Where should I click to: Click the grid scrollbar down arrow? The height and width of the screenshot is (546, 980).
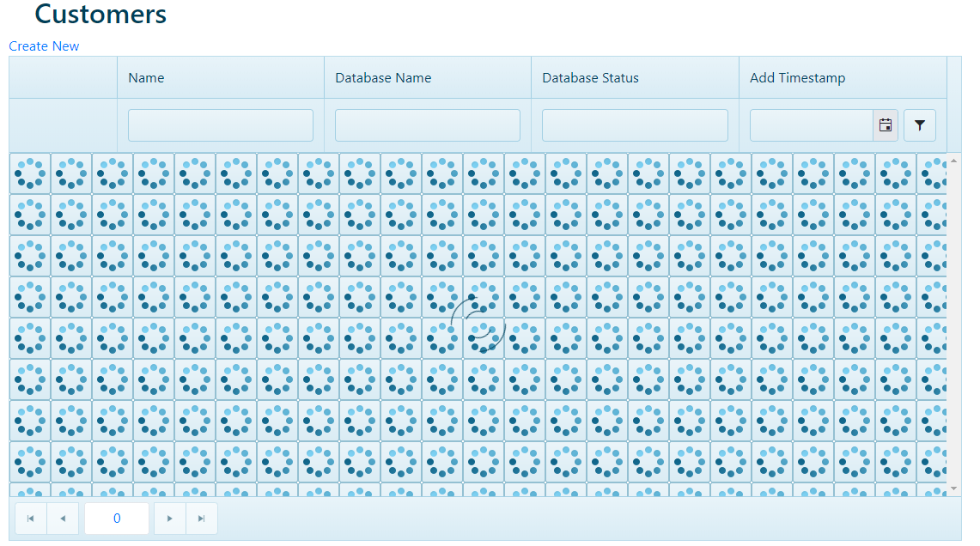953,488
